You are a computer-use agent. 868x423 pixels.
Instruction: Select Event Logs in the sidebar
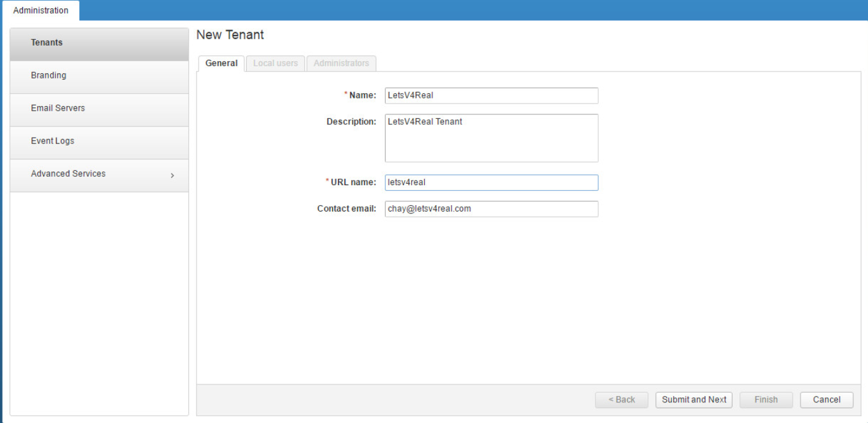[53, 141]
